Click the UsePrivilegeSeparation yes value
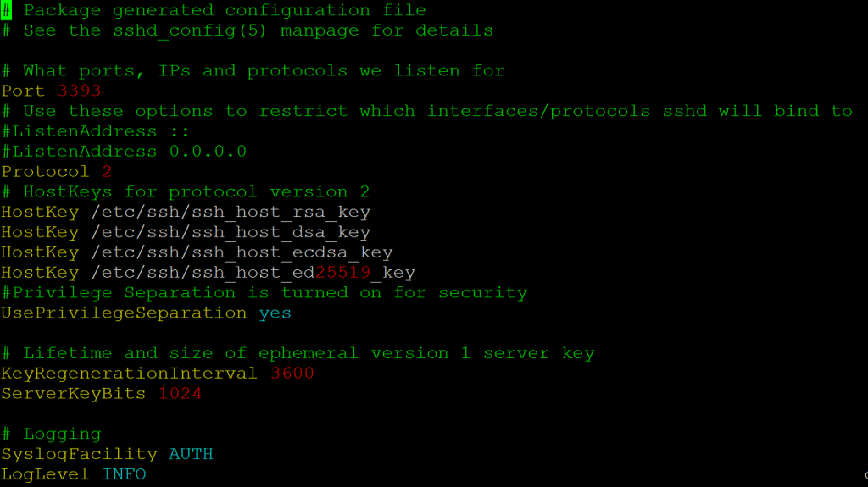The width and height of the screenshot is (868, 487). click(275, 313)
